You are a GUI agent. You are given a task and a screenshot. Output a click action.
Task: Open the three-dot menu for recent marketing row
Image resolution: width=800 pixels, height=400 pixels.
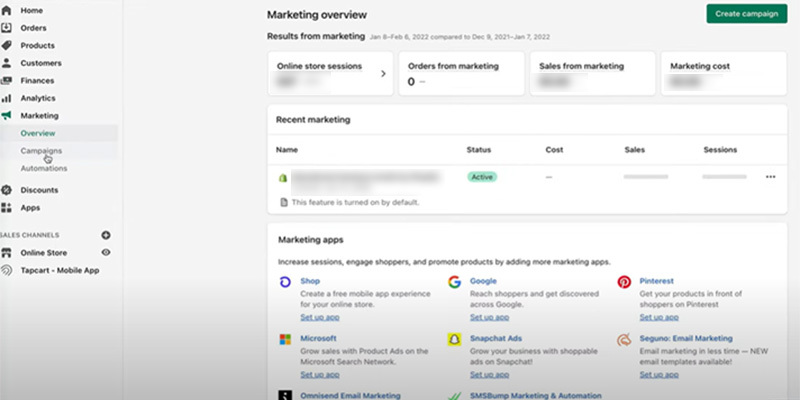pyautogui.click(x=770, y=177)
